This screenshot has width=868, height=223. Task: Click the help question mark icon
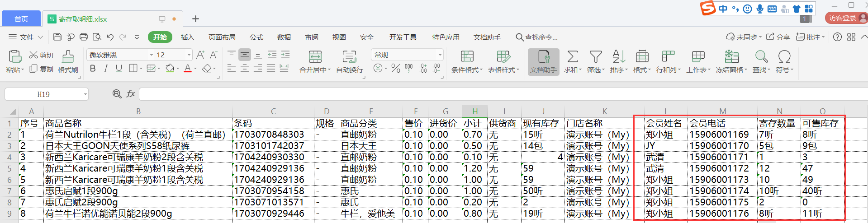pyautogui.click(x=837, y=37)
